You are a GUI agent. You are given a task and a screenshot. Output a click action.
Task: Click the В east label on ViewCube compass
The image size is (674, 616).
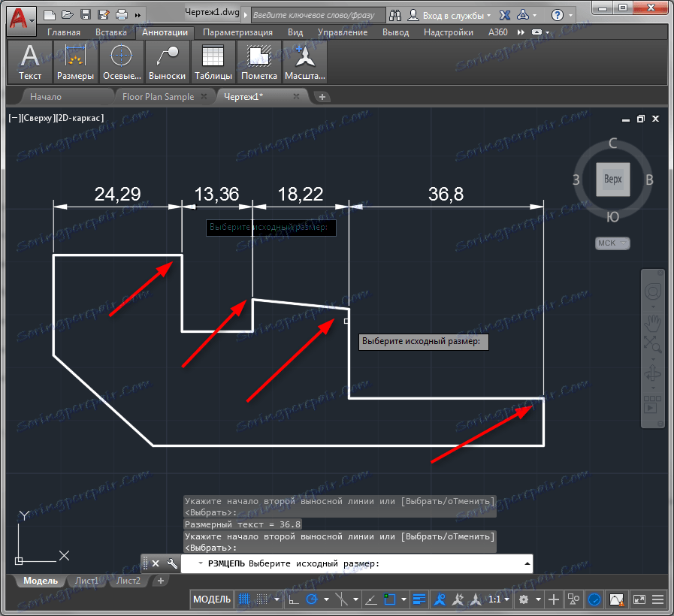pyautogui.click(x=649, y=180)
